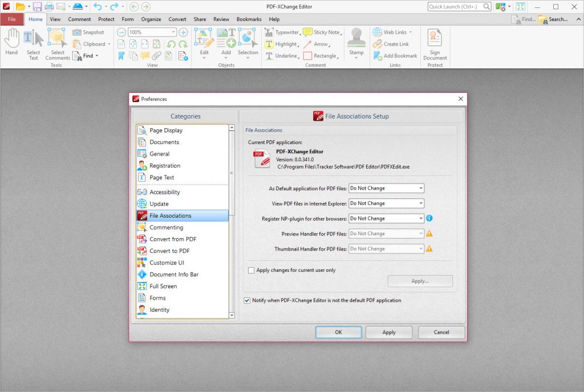Select Identity category
584x392 pixels.
pos(182,310)
